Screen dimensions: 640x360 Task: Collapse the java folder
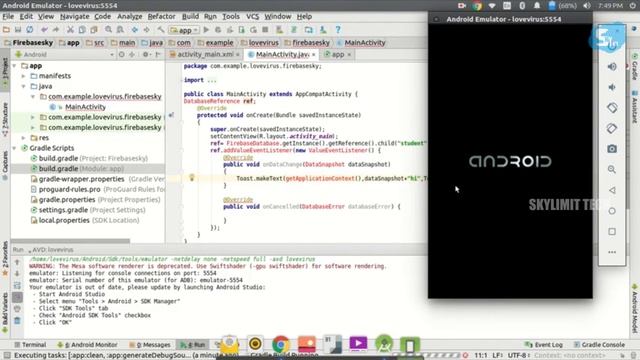coord(24,86)
